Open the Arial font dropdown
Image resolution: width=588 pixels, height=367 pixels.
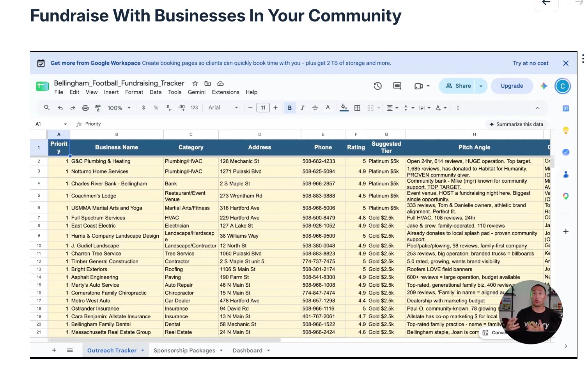click(x=223, y=108)
